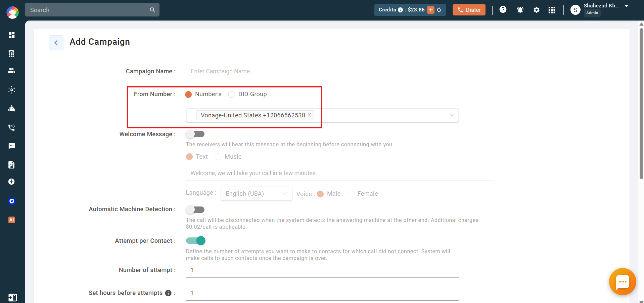The width and height of the screenshot is (644, 303).
Task: Open the help question mark icon
Action: (x=503, y=9)
